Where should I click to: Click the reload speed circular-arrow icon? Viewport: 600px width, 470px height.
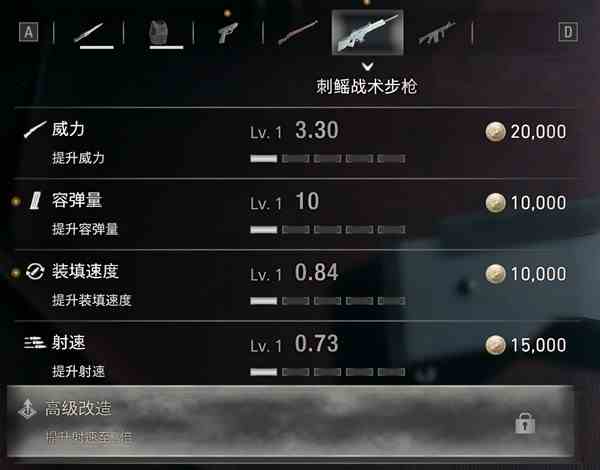point(35,272)
